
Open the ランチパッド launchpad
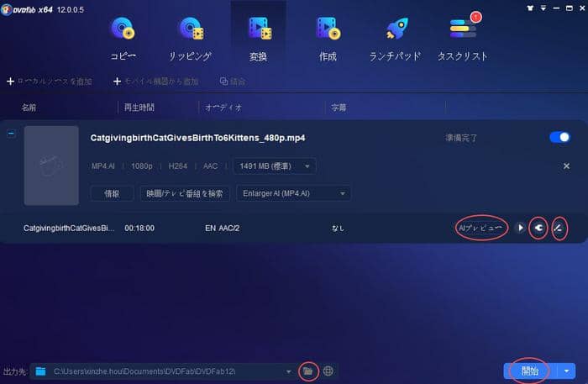click(395, 39)
